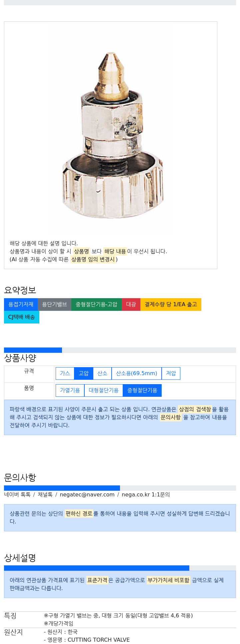Click the 결제수량 당 1/EA 출고 yellow tag
Screen dimensions: 240x644
pyautogui.click(x=171, y=305)
